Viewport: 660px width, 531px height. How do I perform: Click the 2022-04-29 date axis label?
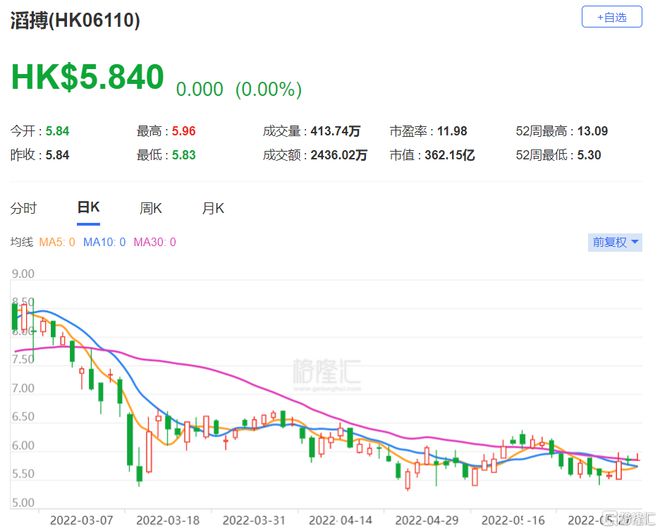click(x=427, y=521)
